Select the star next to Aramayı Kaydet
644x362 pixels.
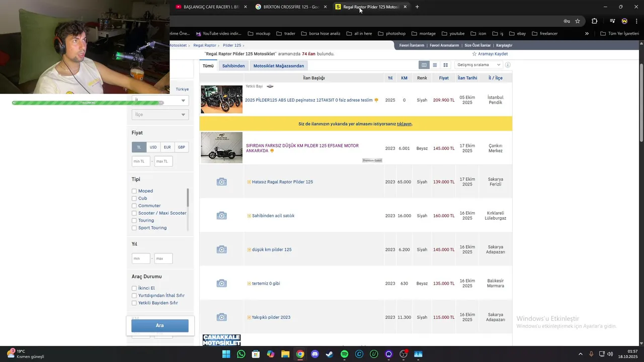pyautogui.click(x=474, y=54)
